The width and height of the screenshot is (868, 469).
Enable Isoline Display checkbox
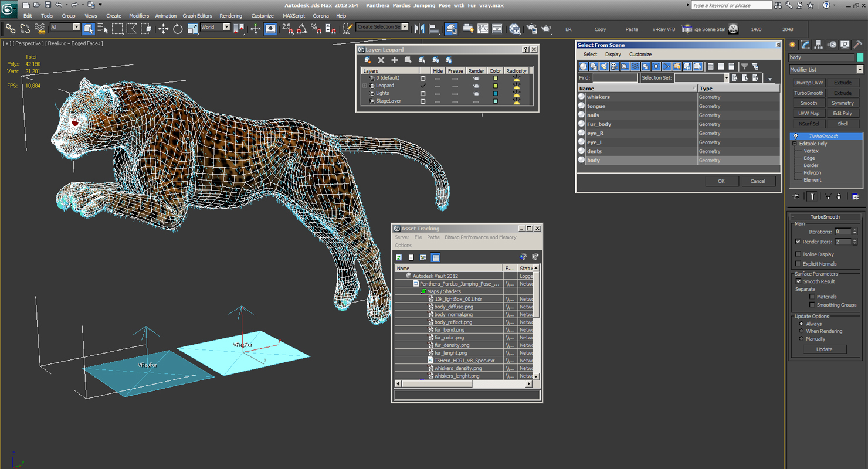[798, 254]
